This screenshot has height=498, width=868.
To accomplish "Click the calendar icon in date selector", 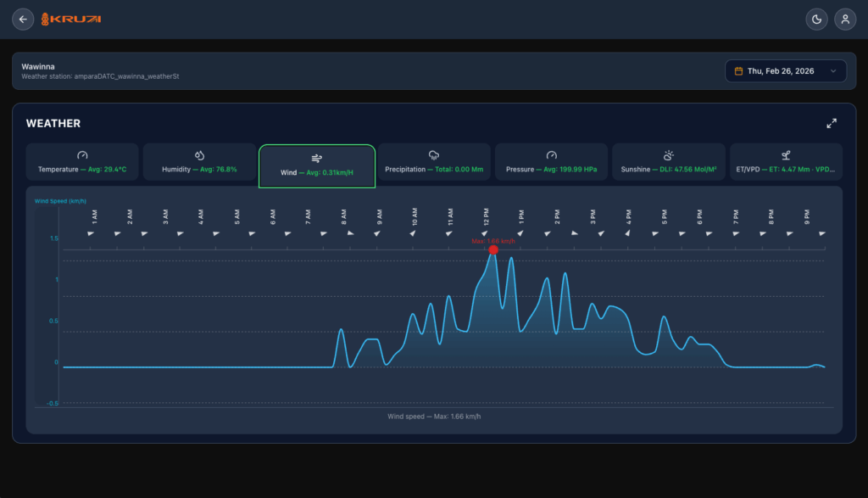I will (x=739, y=71).
